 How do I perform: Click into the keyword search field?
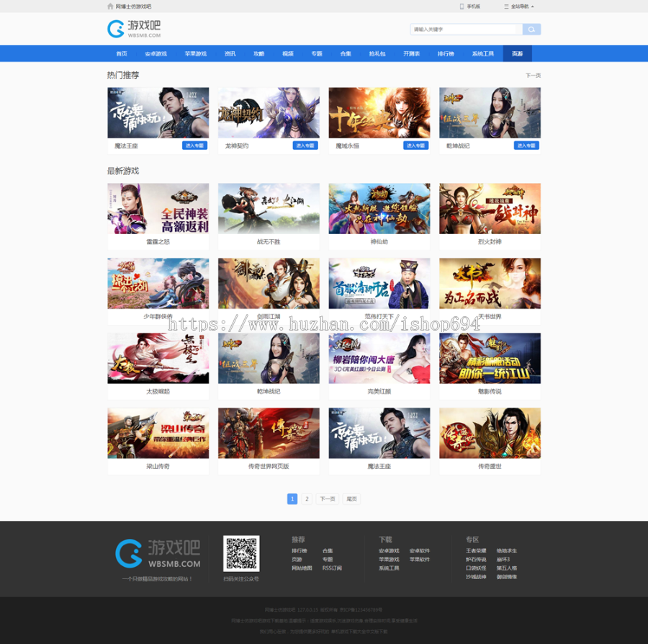click(466, 30)
